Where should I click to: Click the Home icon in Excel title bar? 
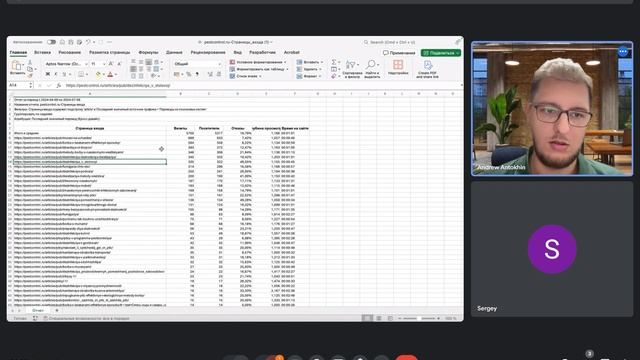pyautogui.click(x=62, y=42)
